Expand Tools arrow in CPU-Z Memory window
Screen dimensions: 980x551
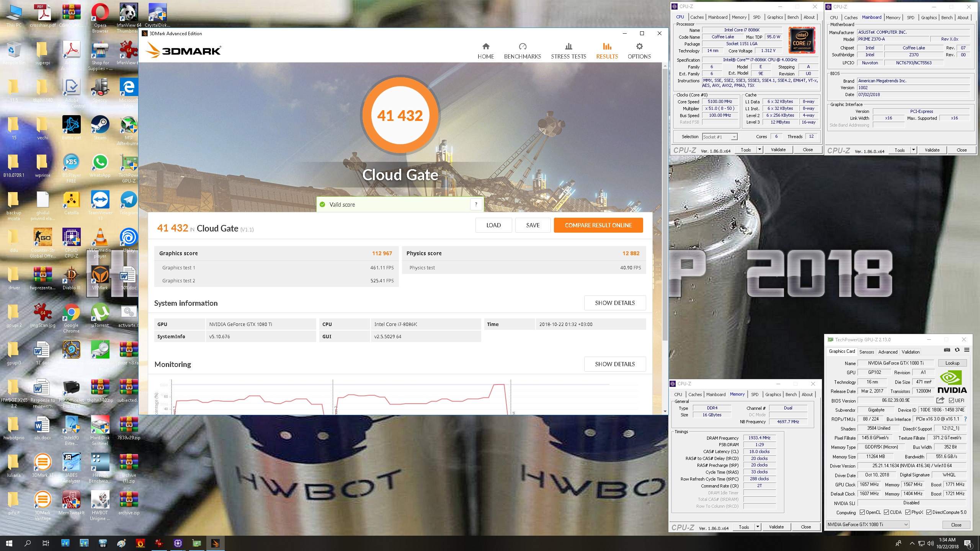(758, 527)
